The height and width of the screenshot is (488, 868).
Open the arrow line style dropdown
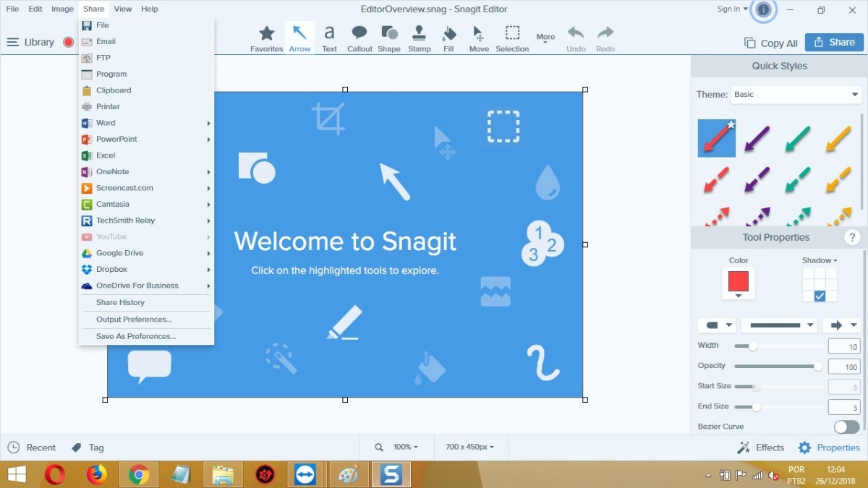(x=779, y=325)
